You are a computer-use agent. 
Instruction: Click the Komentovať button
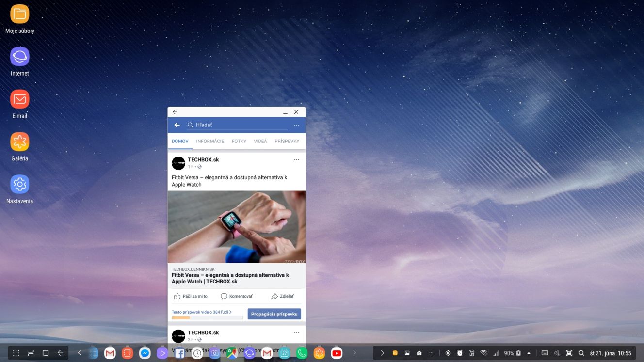pyautogui.click(x=237, y=296)
